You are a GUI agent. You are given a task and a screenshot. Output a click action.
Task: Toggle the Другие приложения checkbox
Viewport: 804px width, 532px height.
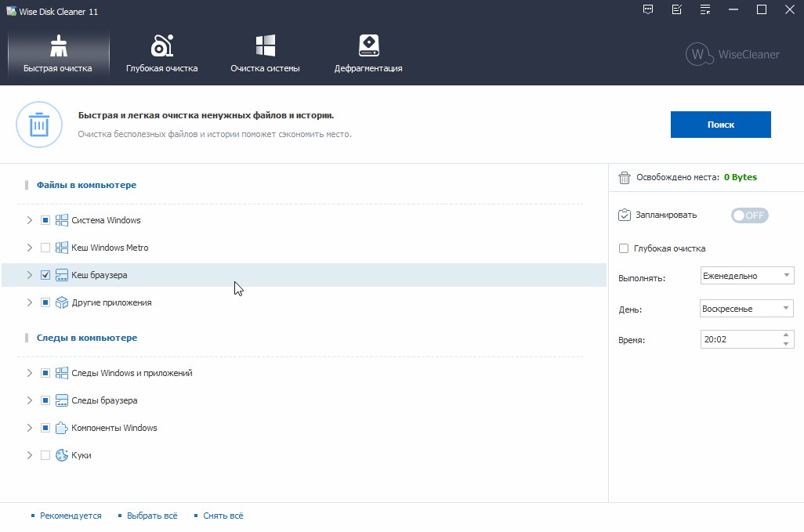point(45,302)
